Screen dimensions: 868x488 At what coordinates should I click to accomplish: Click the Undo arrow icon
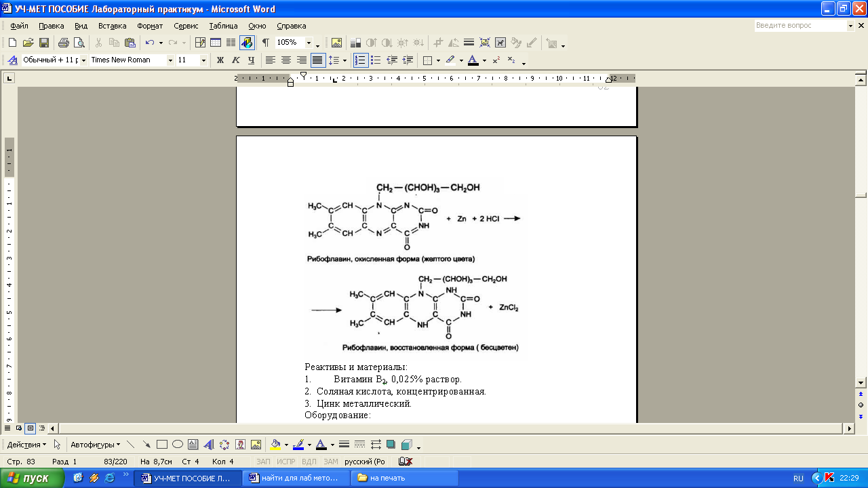150,43
